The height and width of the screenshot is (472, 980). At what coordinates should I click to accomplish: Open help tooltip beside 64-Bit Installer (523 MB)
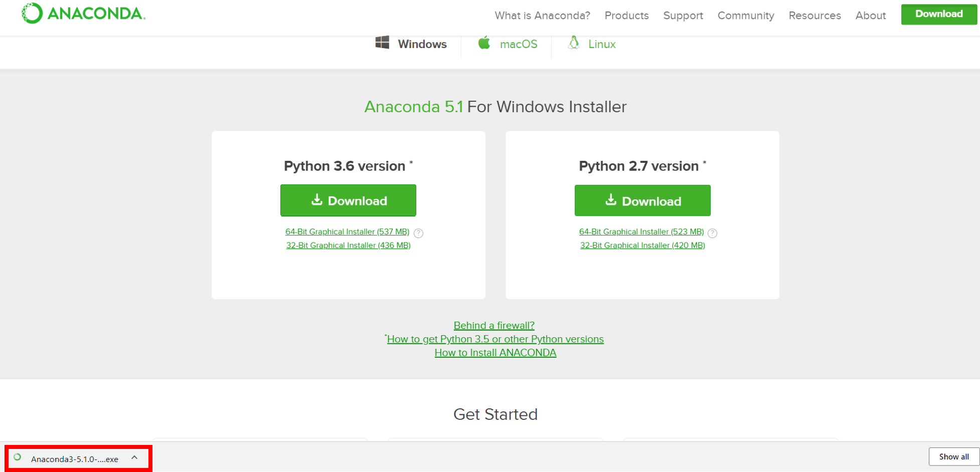coord(713,232)
